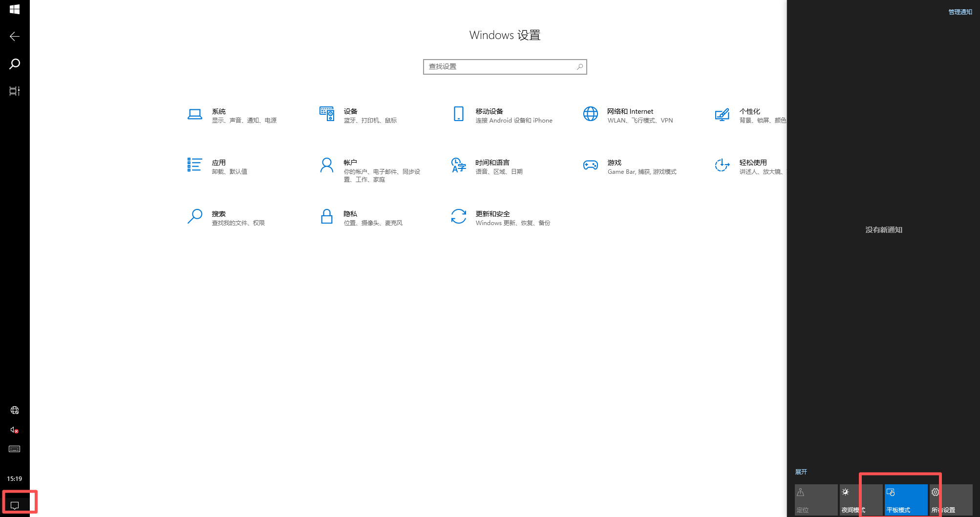Open Network and Internet globe icon

[591, 114]
